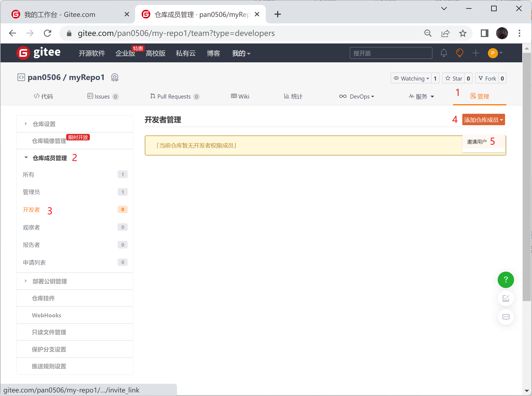Switch to the Pull Requests tab

tap(174, 97)
